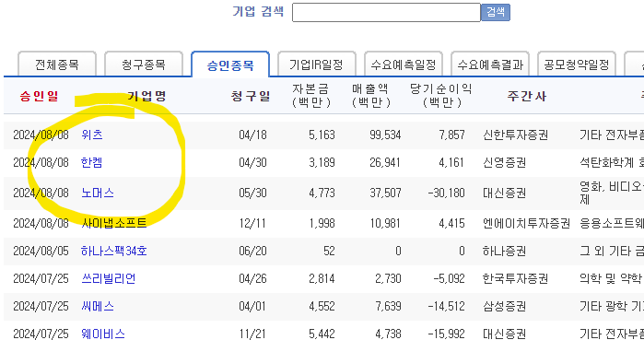Open the 웨이비스 company link
The height and width of the screenshot is (340, 644).
(102, 334)
